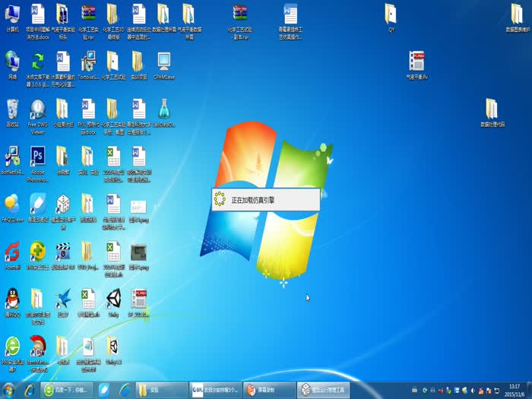Viewport: 532px width, 399px height.
Task: Launch the FeiQ messenger shortcut
Action: tap(12, 203)
